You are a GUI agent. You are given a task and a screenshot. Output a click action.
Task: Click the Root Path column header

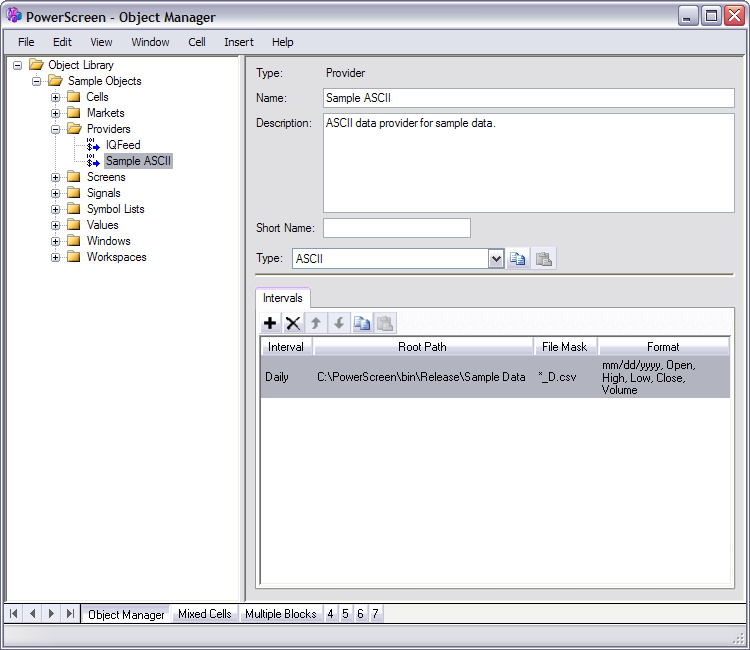[x=423, y=347]
